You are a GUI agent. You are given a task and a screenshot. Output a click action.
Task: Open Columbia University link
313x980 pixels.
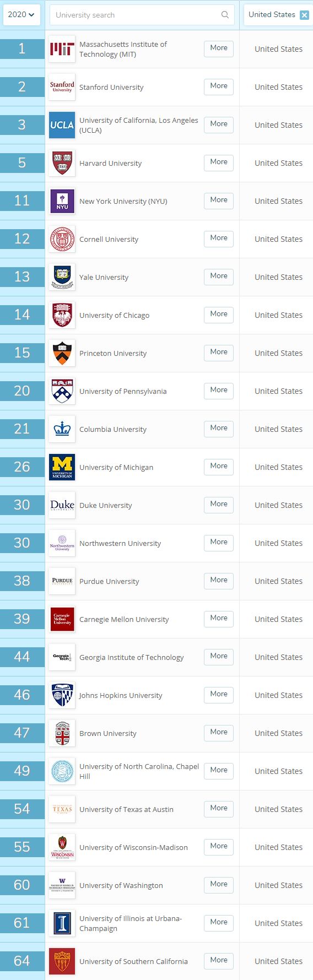tap(113, 430)
